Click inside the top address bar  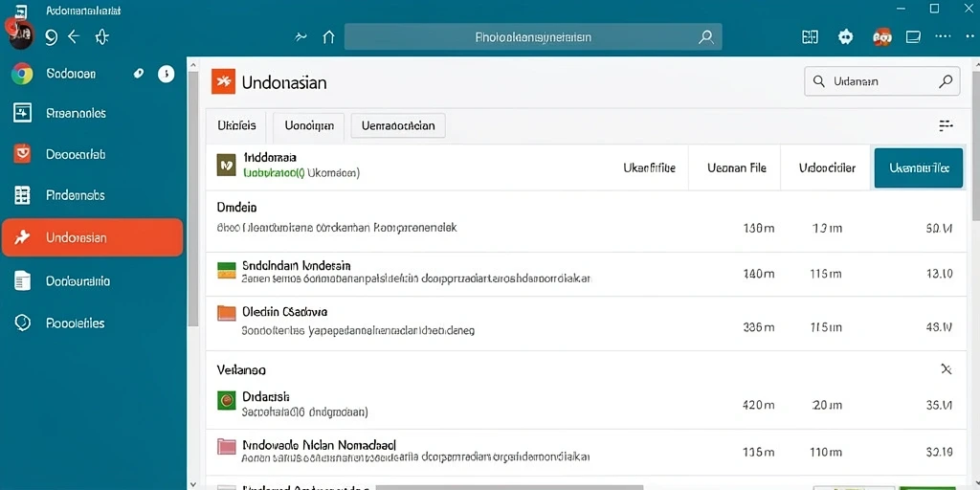(533, 37)
